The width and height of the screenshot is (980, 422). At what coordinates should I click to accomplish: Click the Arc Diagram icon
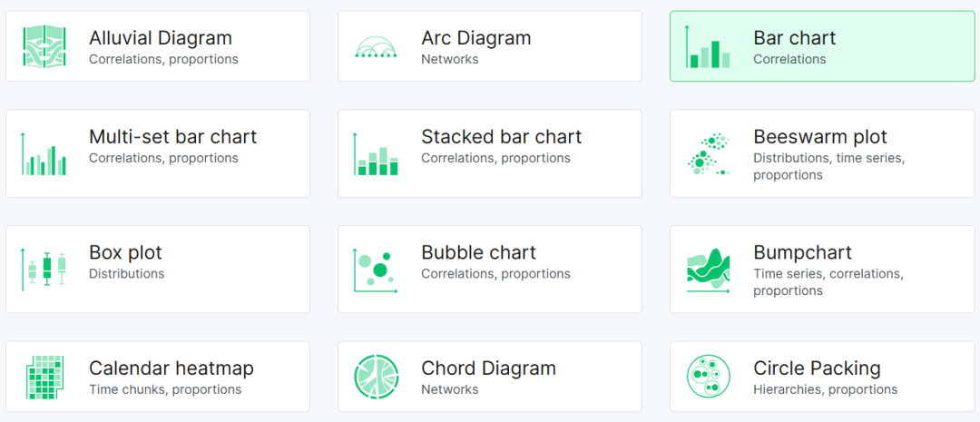[x=376, y=47]
